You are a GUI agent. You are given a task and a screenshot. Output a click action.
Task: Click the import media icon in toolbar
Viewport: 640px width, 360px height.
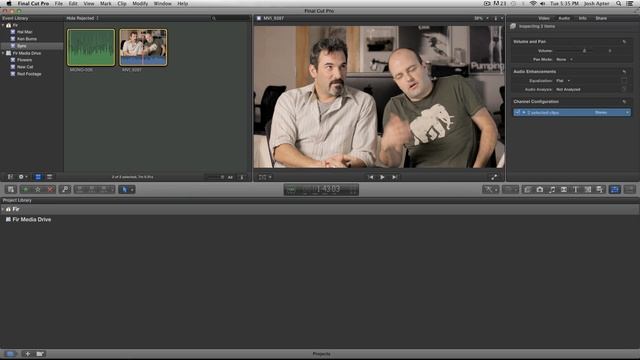pos(11,189)
